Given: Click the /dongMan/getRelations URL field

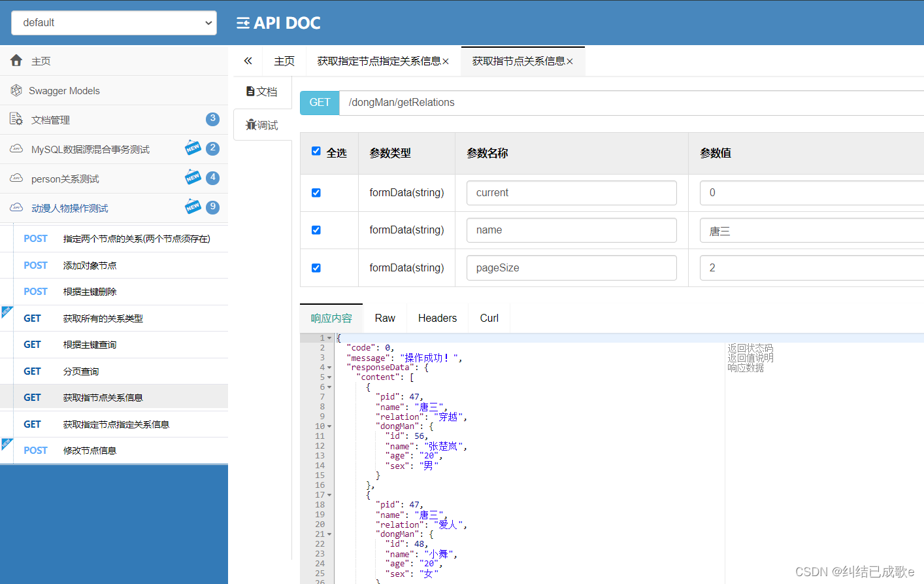Looking at the screenshot, I should click(631, 103).
